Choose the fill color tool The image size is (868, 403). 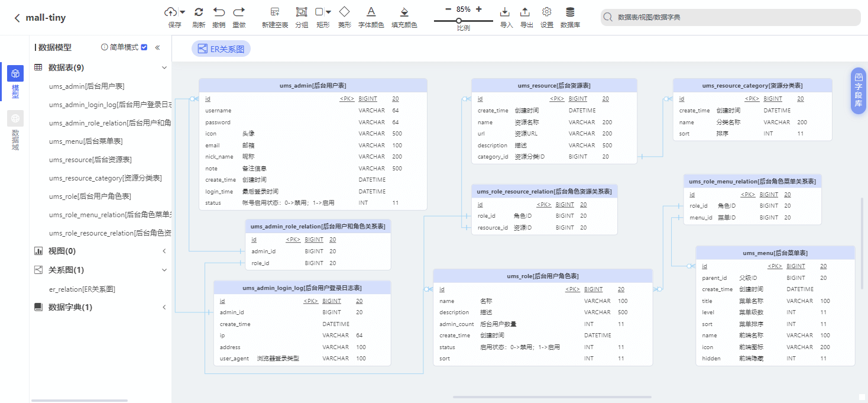point(404,12)
